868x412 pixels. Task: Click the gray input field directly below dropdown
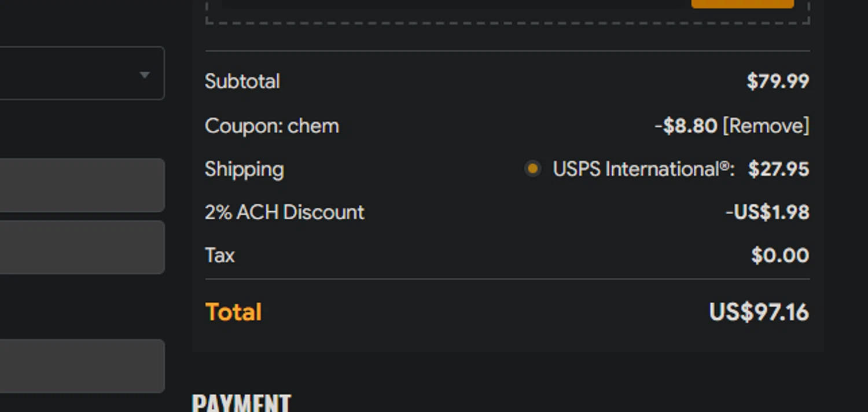tap(82, 185)
